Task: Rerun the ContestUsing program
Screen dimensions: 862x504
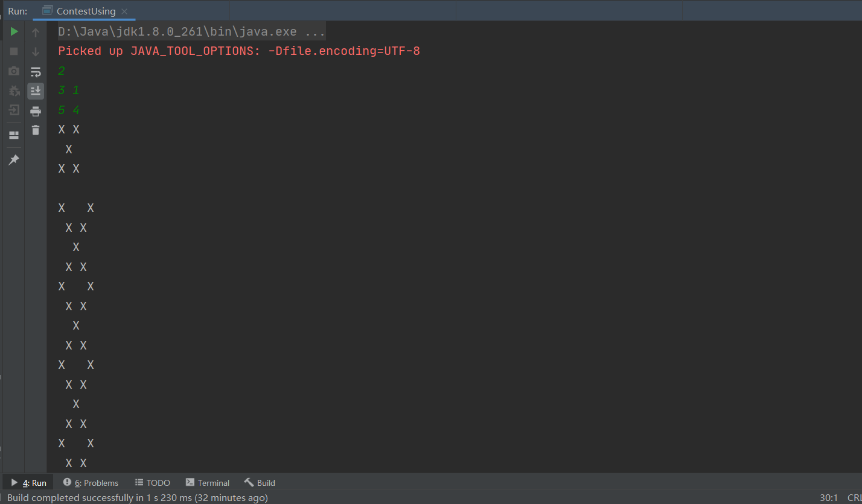Action: coord(14,32)
